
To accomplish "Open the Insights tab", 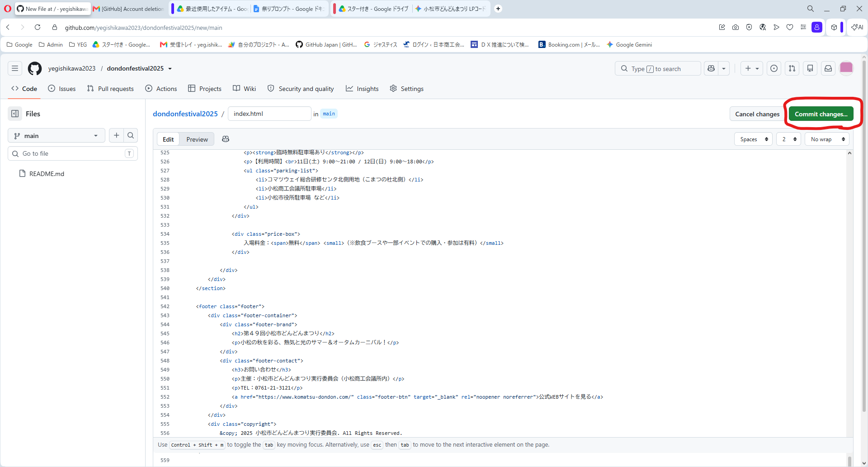I will [x=362, y=89].
